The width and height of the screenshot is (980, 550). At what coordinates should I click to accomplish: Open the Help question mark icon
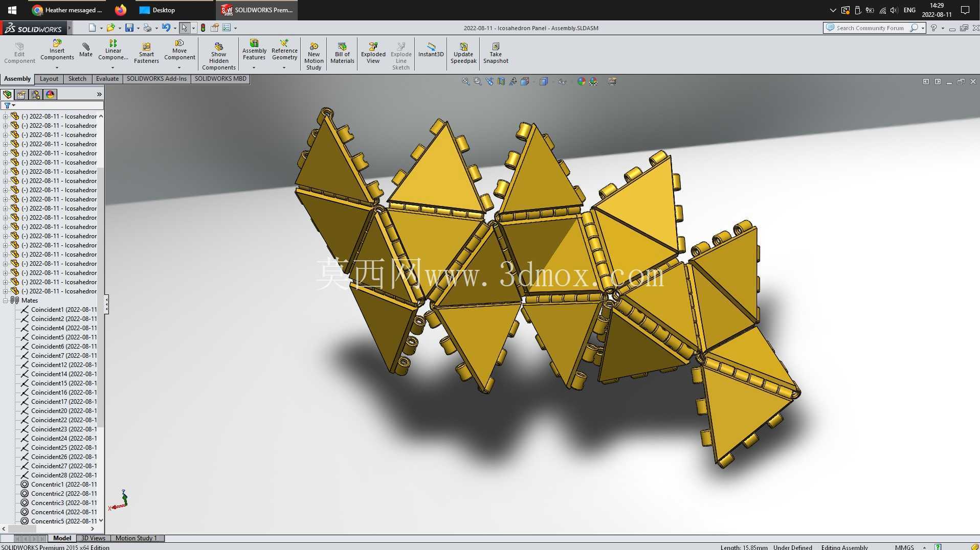coord(933,28)
